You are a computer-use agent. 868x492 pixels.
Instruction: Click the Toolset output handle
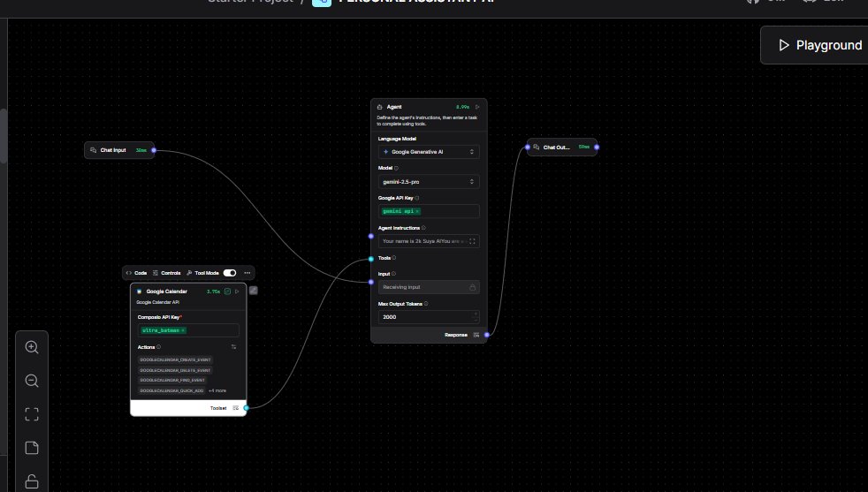(x=247, y=408)
